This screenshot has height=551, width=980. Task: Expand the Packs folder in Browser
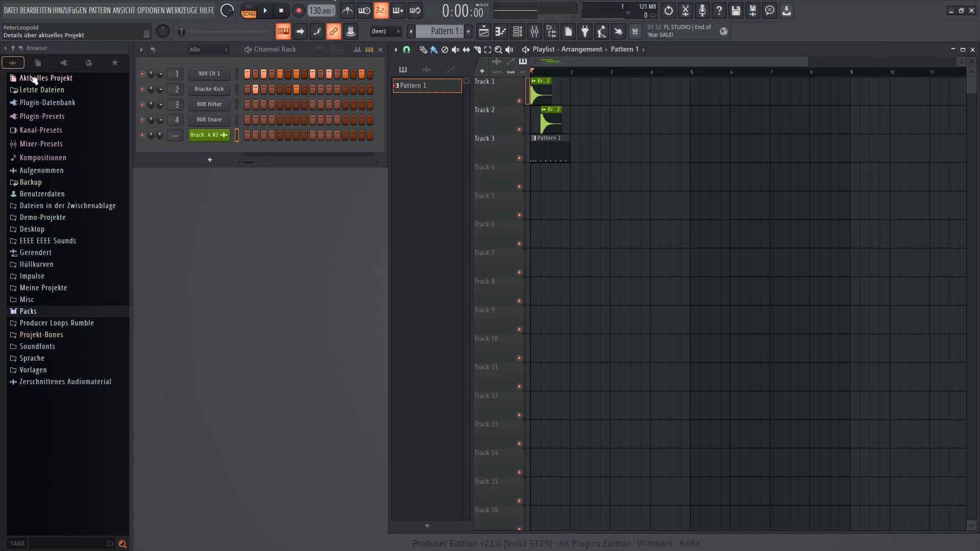28,311
